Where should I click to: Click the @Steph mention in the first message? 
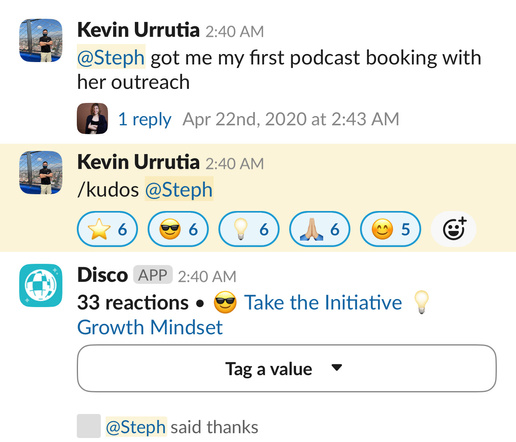[111, 57]
